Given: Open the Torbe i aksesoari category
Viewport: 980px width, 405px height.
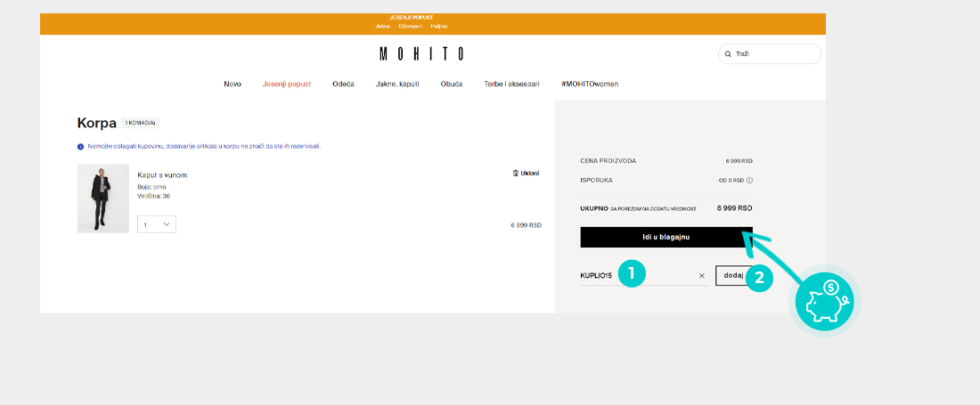Looking at the screenshot, I should [511, 84].
